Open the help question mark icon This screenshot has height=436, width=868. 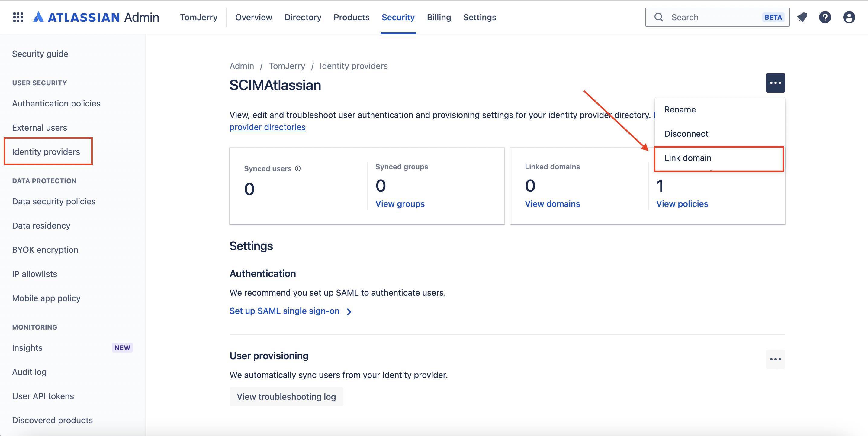point(825,17)
